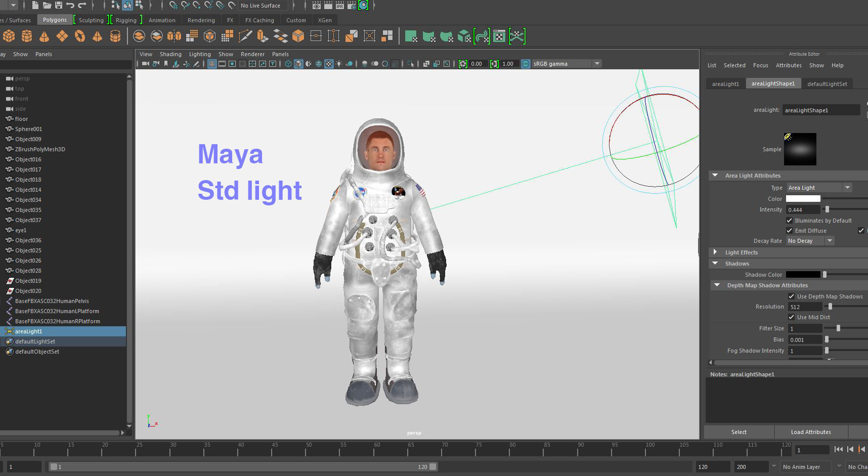Click the light Color swatch
868x476 pixels.
(803, 199)
